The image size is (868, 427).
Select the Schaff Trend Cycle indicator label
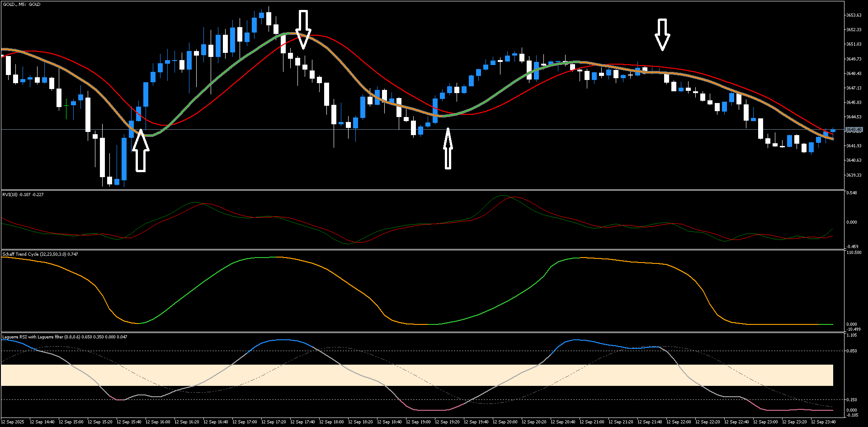[40, 254]
